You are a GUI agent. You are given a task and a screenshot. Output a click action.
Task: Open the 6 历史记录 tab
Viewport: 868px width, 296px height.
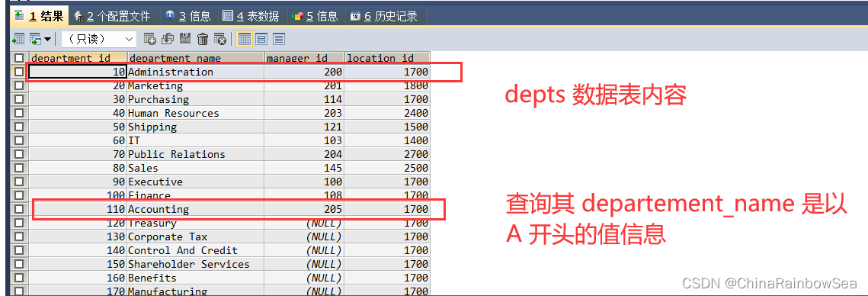[383, 17]
